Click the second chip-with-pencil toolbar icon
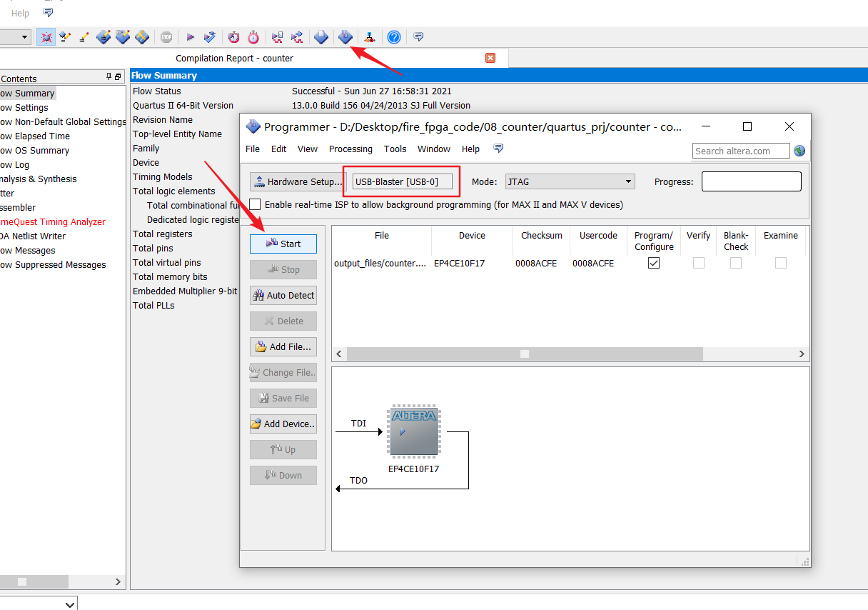The width and height of the screenshot is (868, 610). [x=123, y=37]
